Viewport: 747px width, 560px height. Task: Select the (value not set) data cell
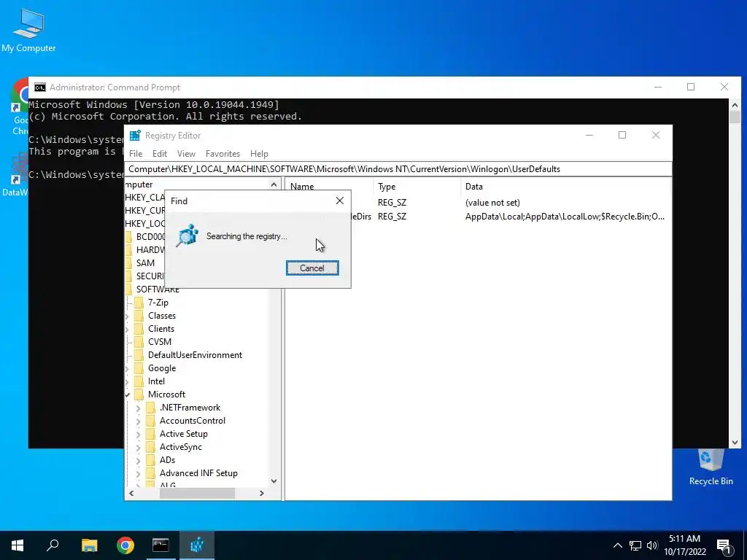(x=492, y=203)
